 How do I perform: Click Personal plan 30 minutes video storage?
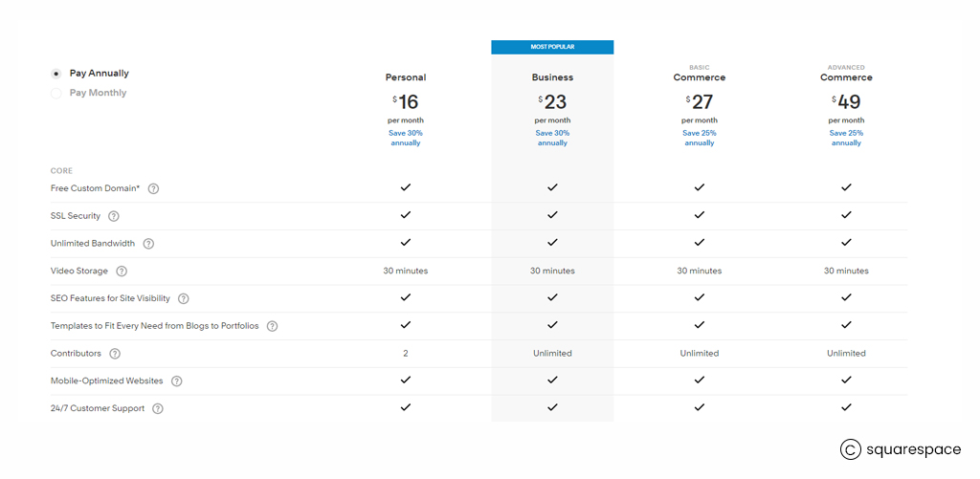point(406,271)
